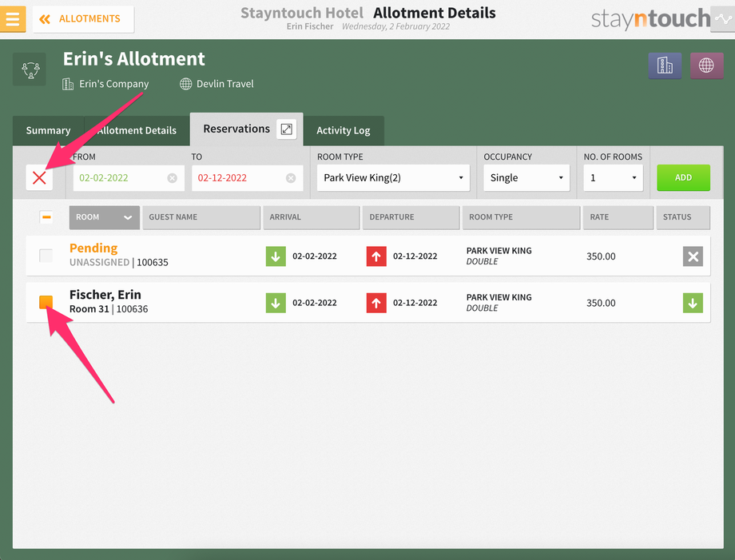Switch to the Summary tab
Image resolution: width=735 pixels, height=560 pixels.
[48, 130]
